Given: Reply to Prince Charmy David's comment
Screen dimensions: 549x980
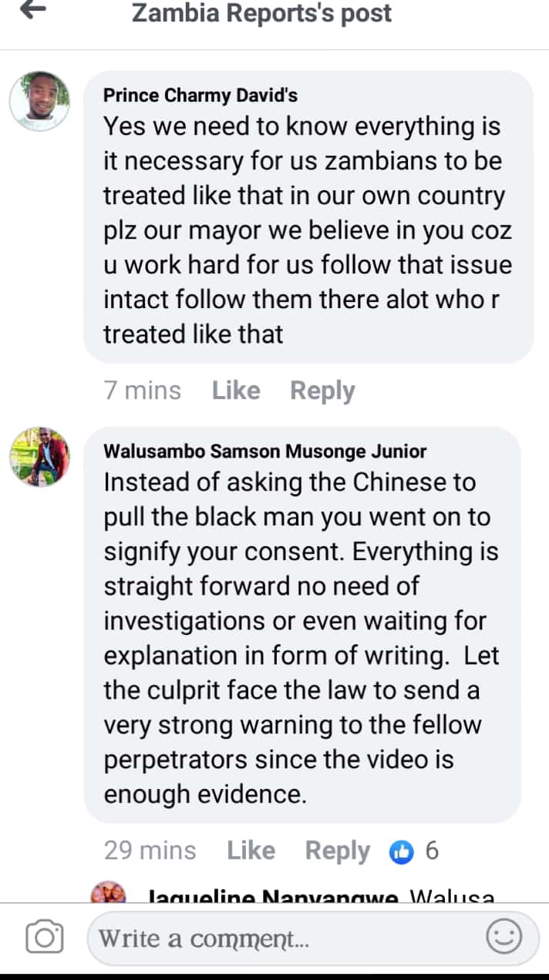Looking at the screenshot, I should click(322, 391).
